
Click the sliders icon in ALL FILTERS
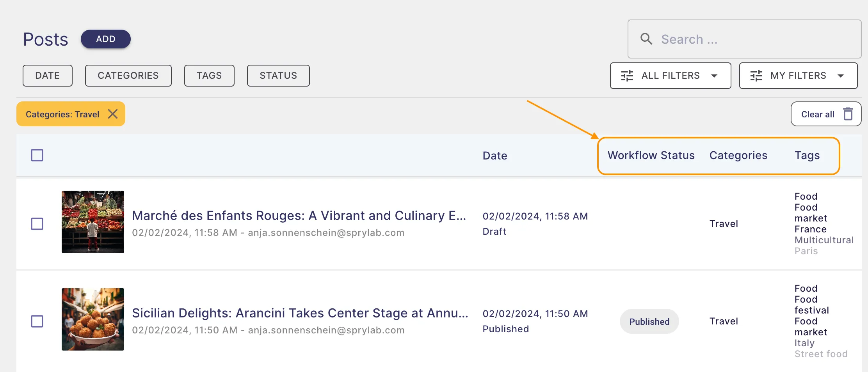pos(627,76)
